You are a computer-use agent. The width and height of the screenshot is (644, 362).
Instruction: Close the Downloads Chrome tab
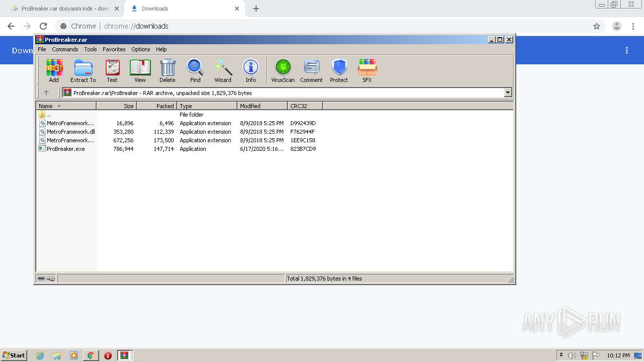(237, 9)
